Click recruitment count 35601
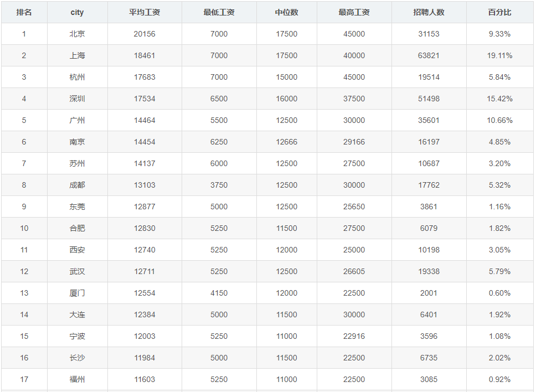 coord(429,120)
